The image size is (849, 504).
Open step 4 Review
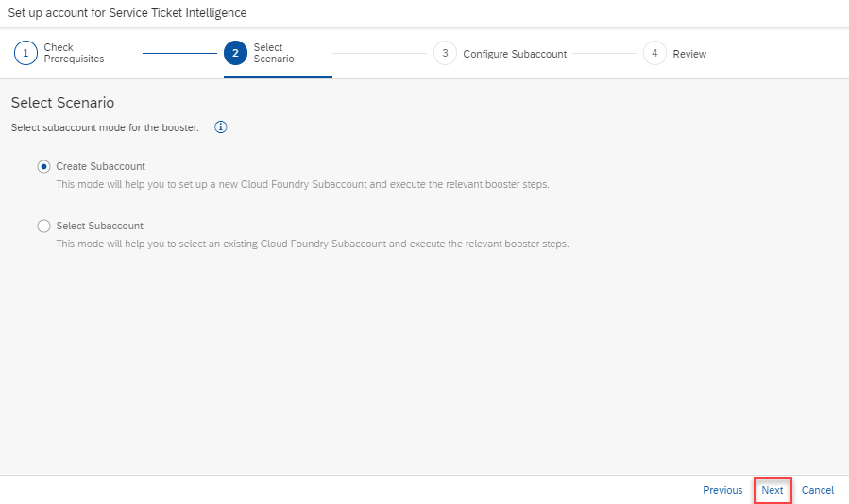tap(675, 54)
